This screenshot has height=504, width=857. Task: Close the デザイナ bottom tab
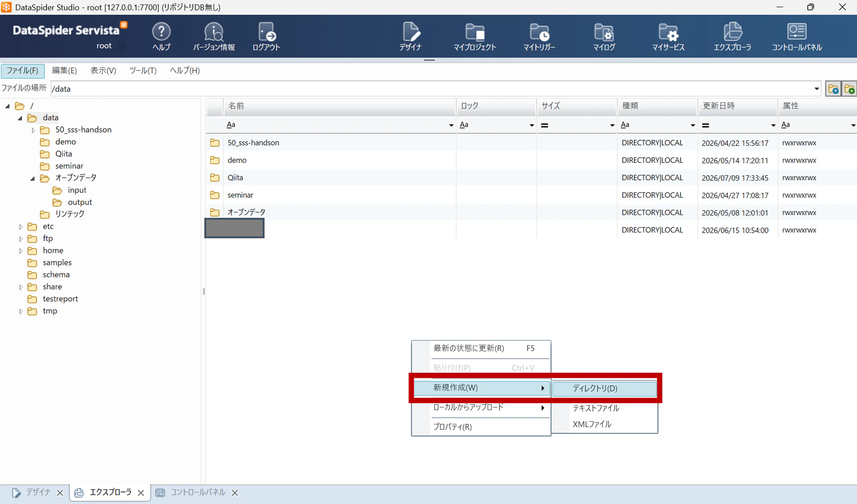[60, 493]
